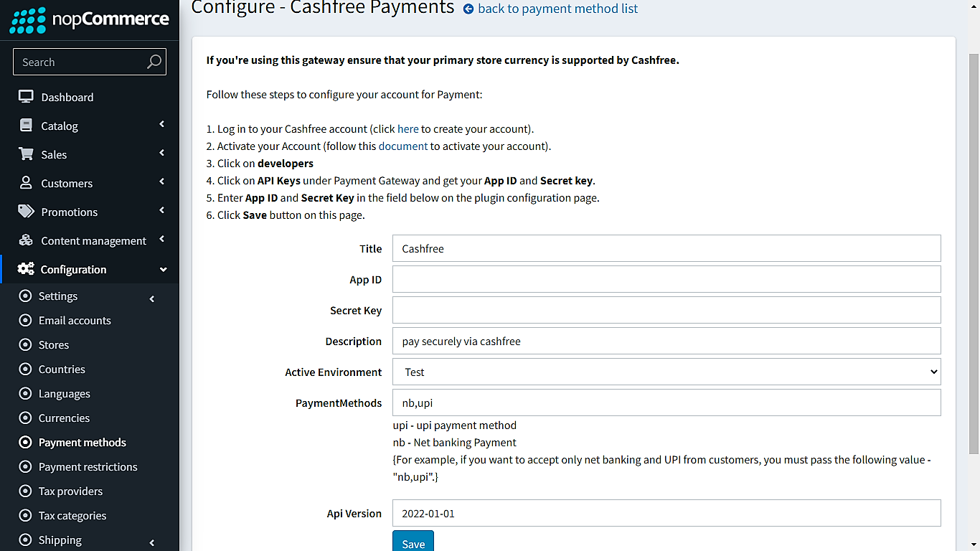This screenshot has height=551, width=980.
Task: Click the App ID input field
Action: [x=666, y=279]
